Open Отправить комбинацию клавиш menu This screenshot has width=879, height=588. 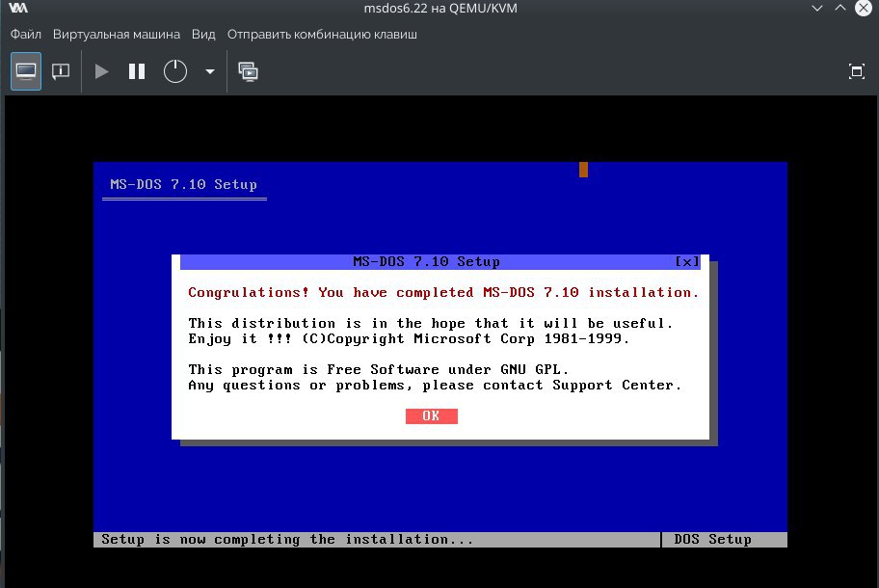322,34
